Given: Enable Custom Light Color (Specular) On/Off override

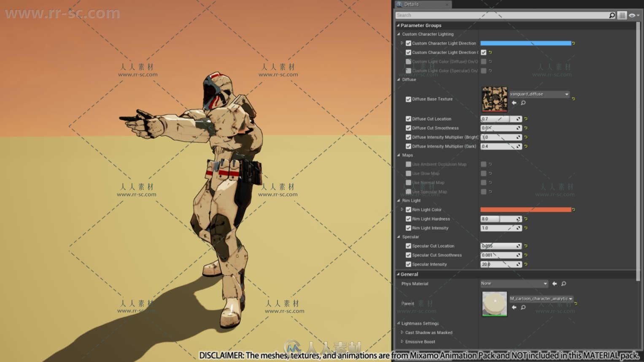Looking at the screenshot, I should point(408,71).
